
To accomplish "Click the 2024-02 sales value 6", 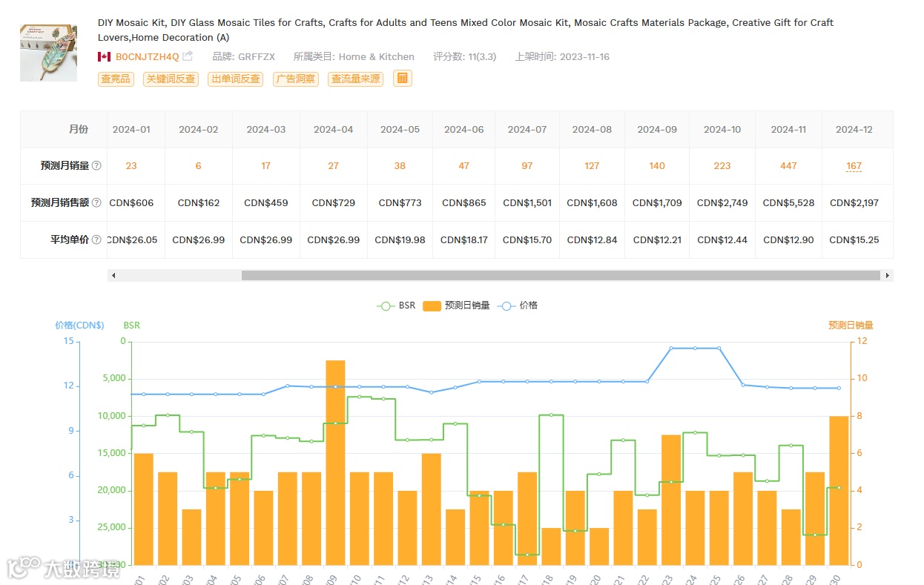I will tap(199, 166).
